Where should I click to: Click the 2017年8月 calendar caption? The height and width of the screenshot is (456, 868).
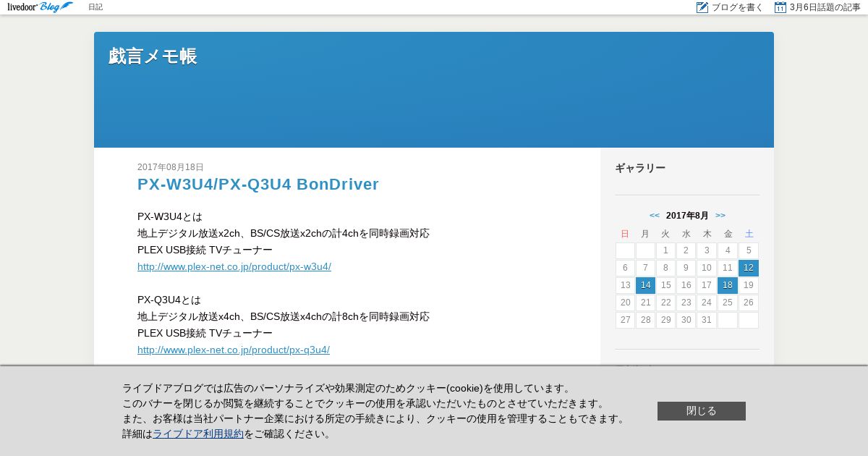click(687, 216)
